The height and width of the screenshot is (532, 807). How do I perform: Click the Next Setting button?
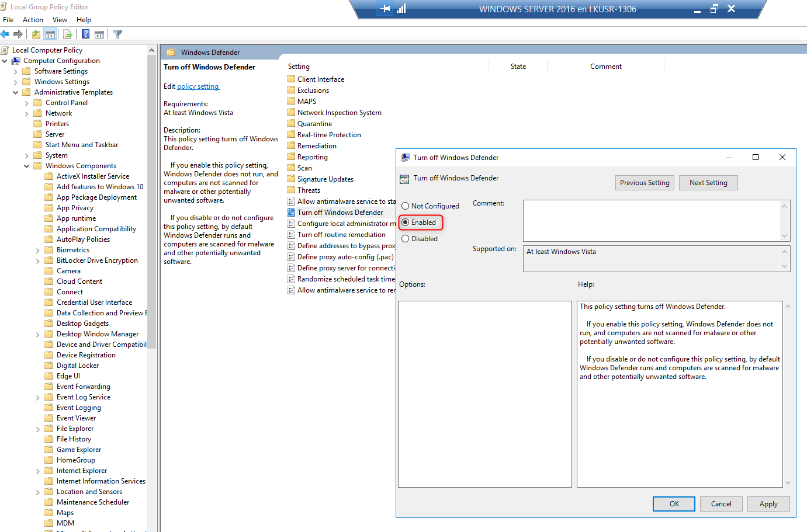click(708, 183)
